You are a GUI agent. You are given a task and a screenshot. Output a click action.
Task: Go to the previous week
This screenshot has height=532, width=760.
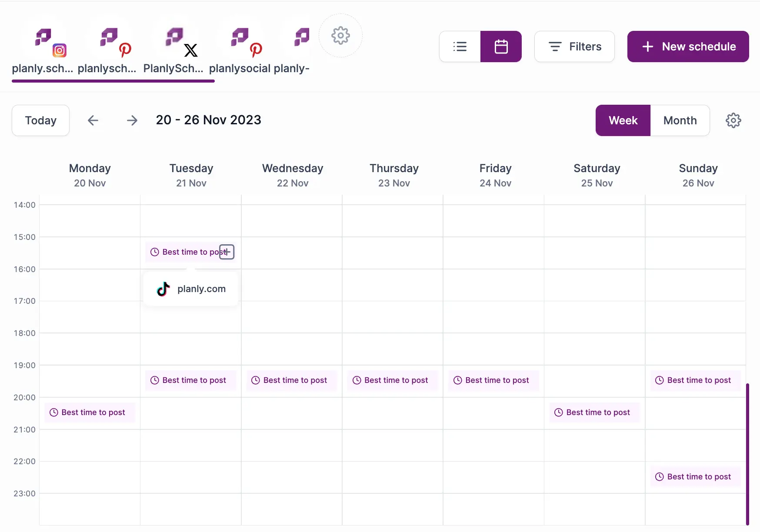[x=93, y=120]
